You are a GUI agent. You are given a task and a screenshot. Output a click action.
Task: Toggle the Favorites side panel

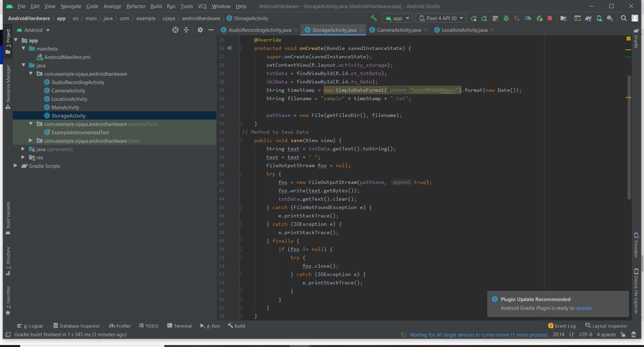(x=8, y=300)
